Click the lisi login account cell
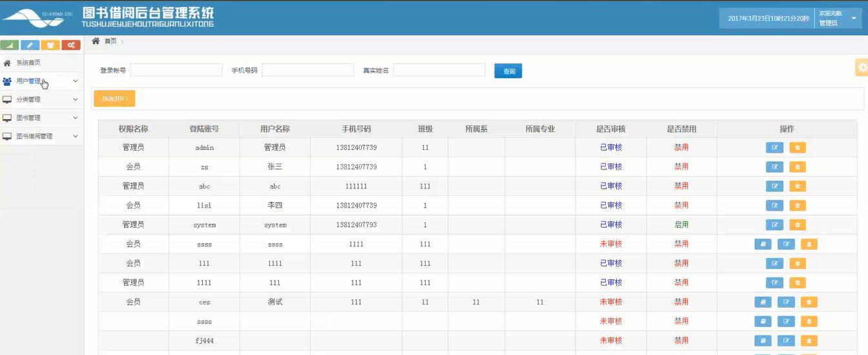This screenshot has height=355, width=868. point(204,206)
